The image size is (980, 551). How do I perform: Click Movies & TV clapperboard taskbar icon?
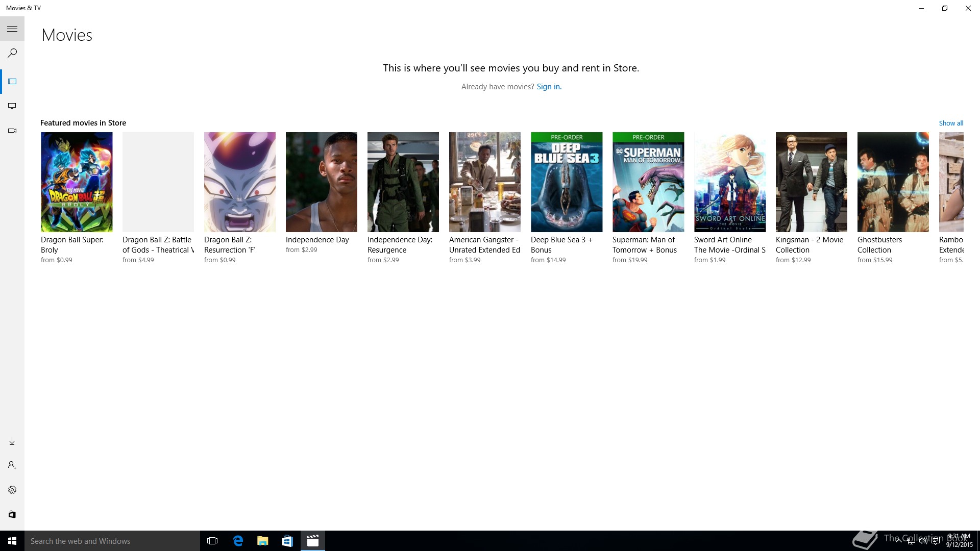313,541
